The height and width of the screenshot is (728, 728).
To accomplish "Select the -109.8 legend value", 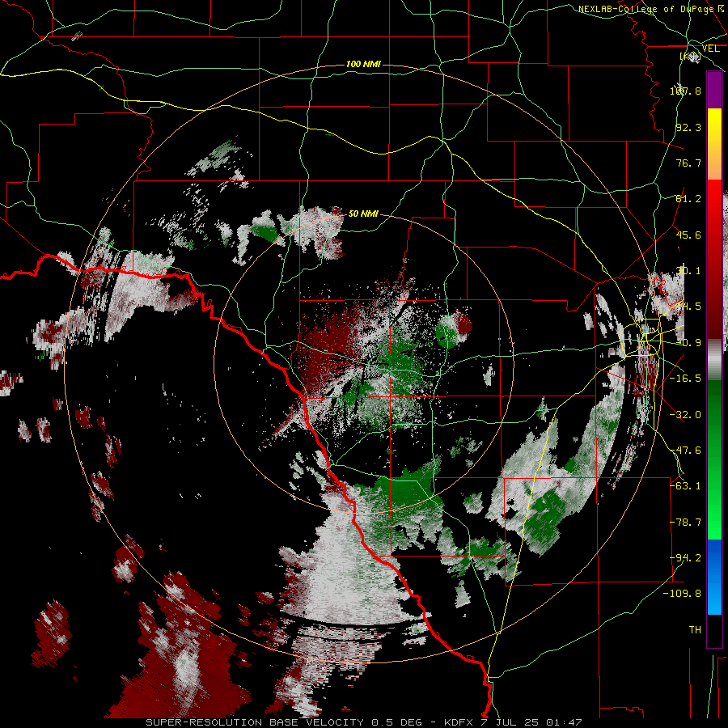I will (x=682, y=594).
